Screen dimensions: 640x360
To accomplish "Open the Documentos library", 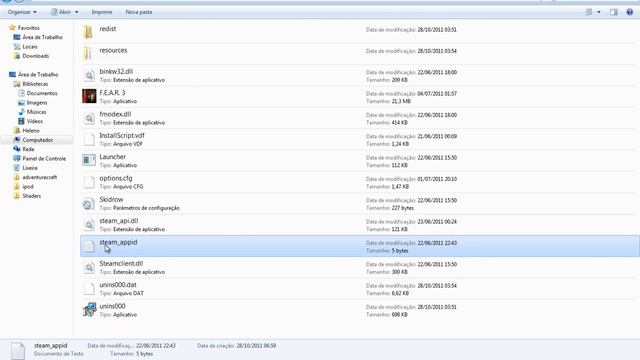I will point(38,93).
